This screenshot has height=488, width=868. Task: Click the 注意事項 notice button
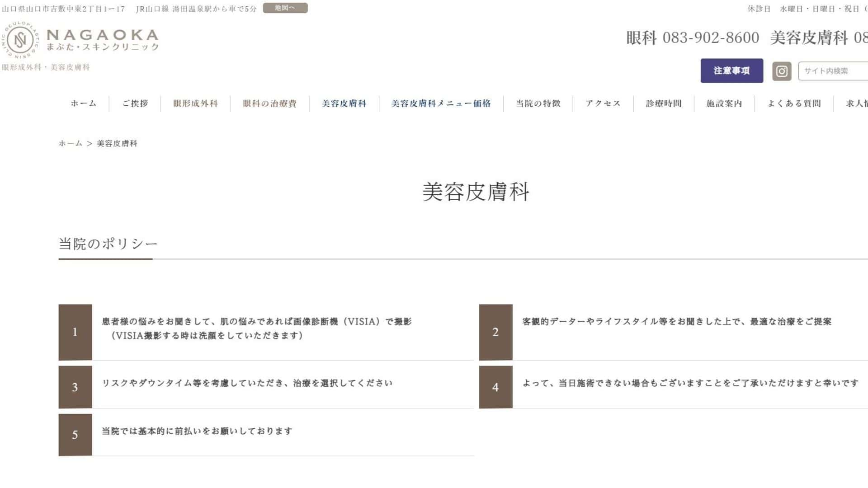tap(731, 70)
